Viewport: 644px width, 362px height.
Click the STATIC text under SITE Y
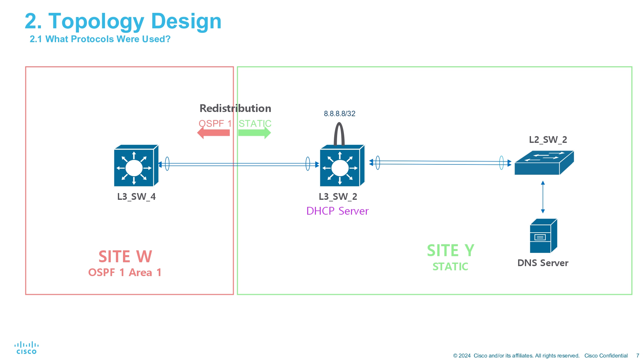450,266
